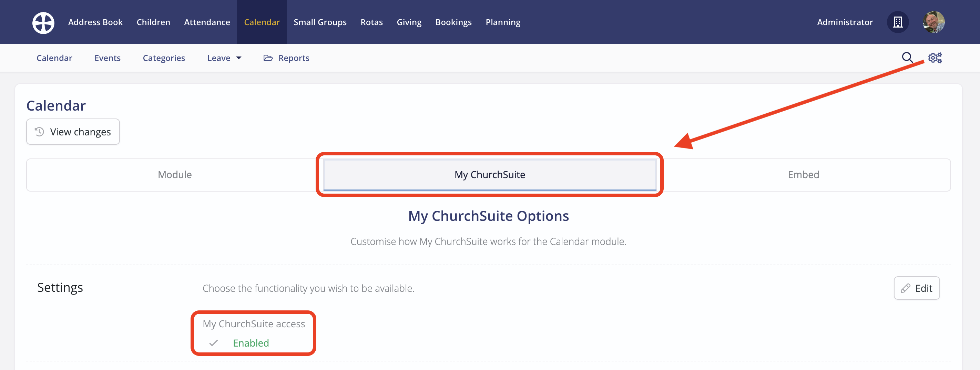Open the Categories section
The height and width of the screenshot is (370, 980).
pyautogui.click(x=164, y=58)
